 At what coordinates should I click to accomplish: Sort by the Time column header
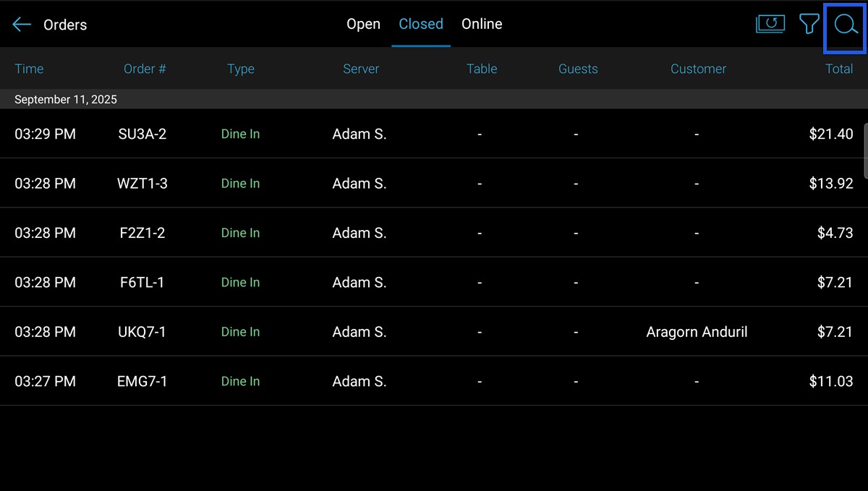[x=29, y=69]
